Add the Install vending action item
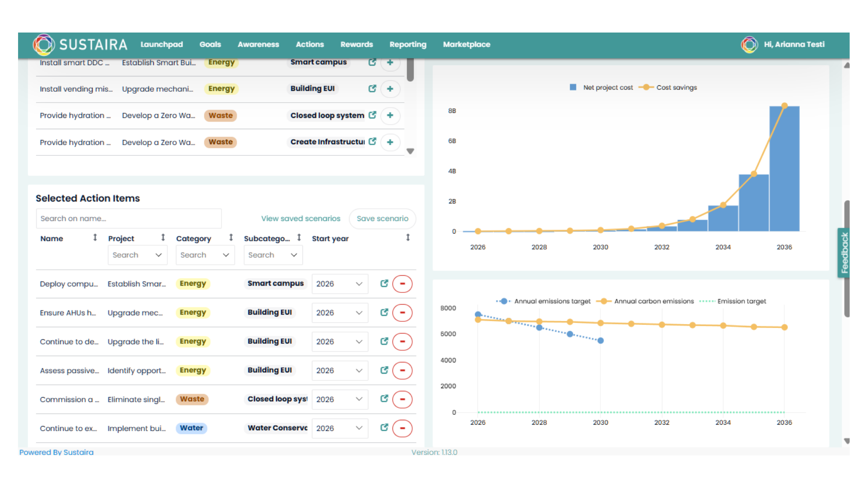The image size is (868, 488). (x=390, y=89)
